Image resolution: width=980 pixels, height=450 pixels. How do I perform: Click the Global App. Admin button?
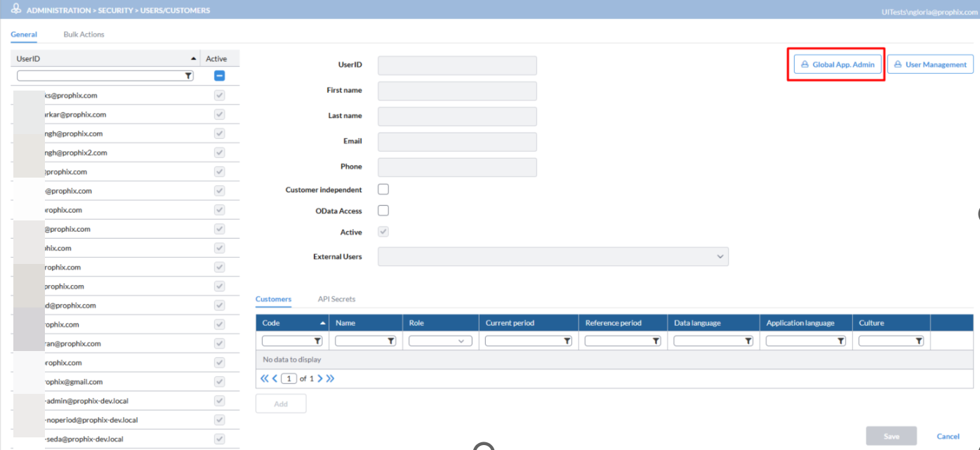pyautogui.click(x=837, y=65)
